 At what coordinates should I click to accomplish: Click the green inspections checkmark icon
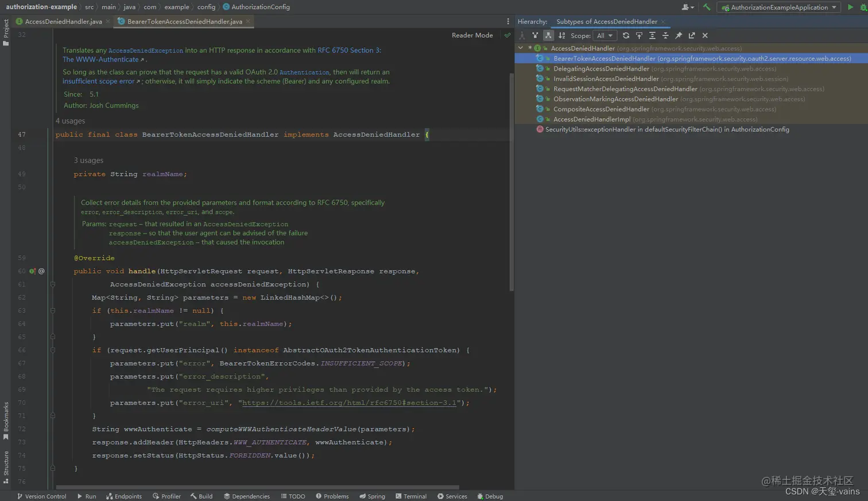(507, 35)
